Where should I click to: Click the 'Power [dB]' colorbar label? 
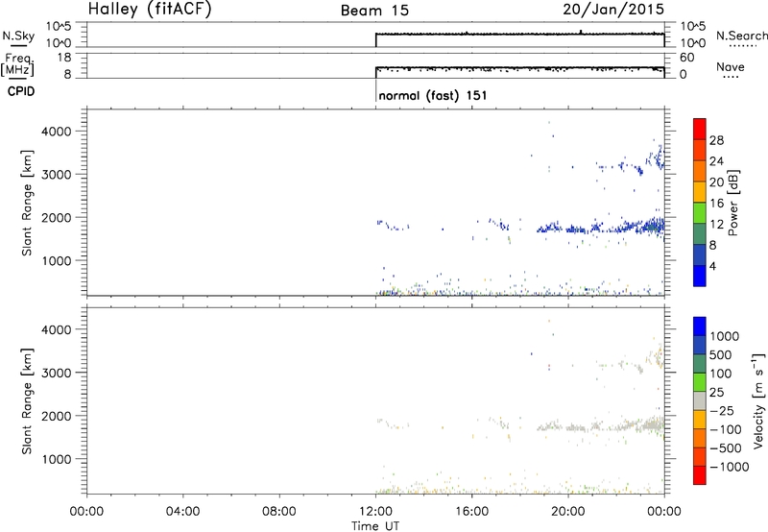732,203
